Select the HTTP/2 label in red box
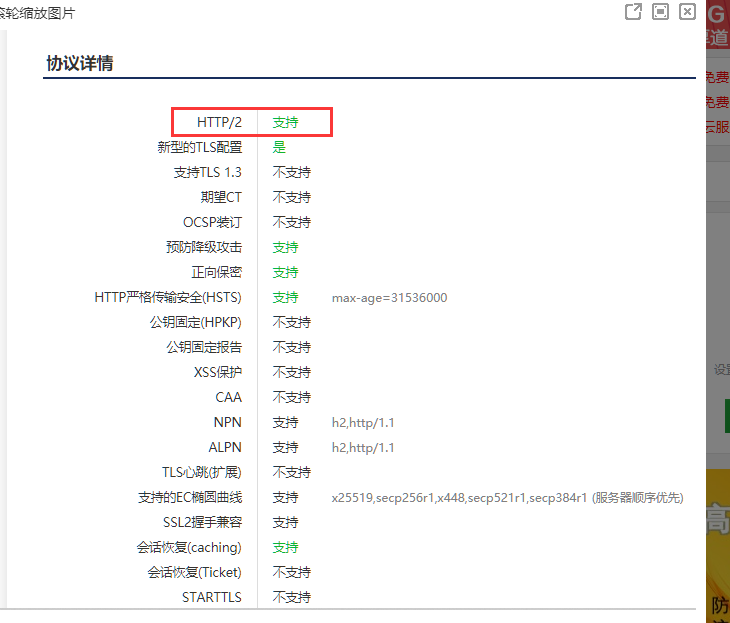This screenshot has width=730, height=623. [219, 122]
